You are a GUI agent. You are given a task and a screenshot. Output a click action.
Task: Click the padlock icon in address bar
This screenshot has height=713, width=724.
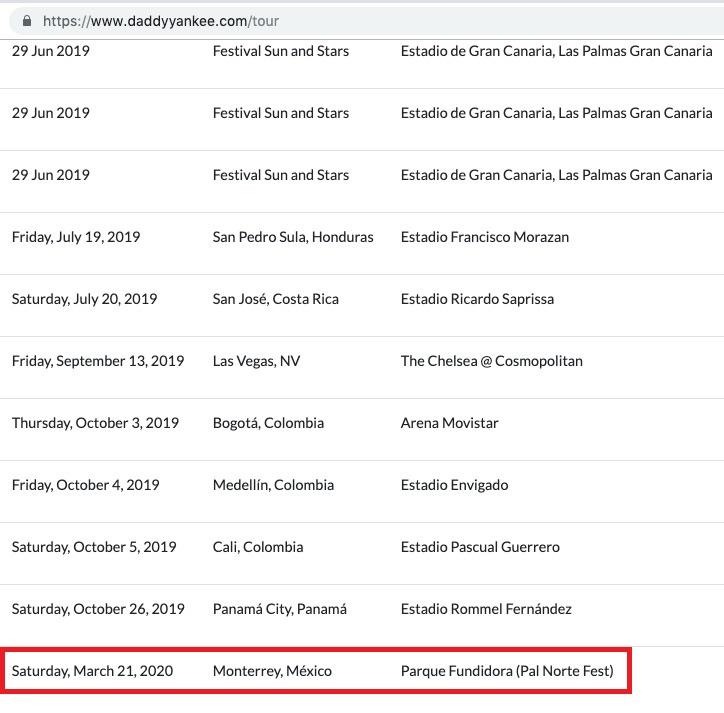point(27,20)
